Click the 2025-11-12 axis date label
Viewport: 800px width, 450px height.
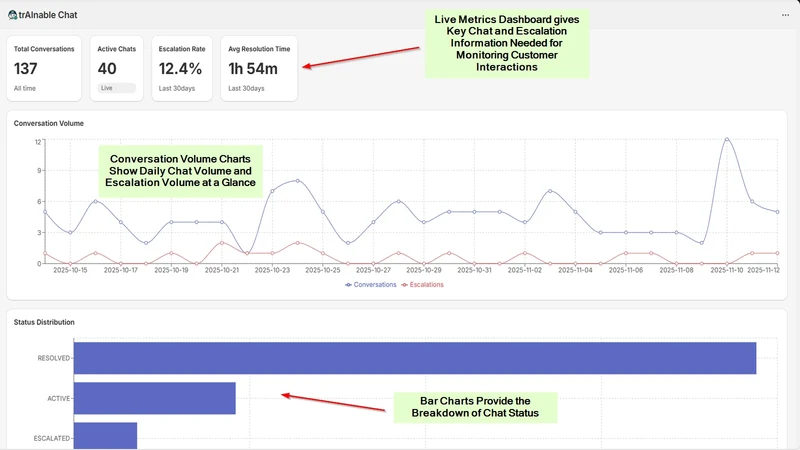[x=763, y=270]
